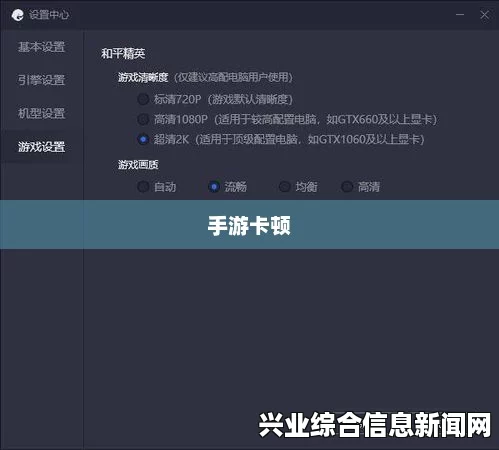
Task: Click the 游戏画质 section label
Action: (138, 165)
